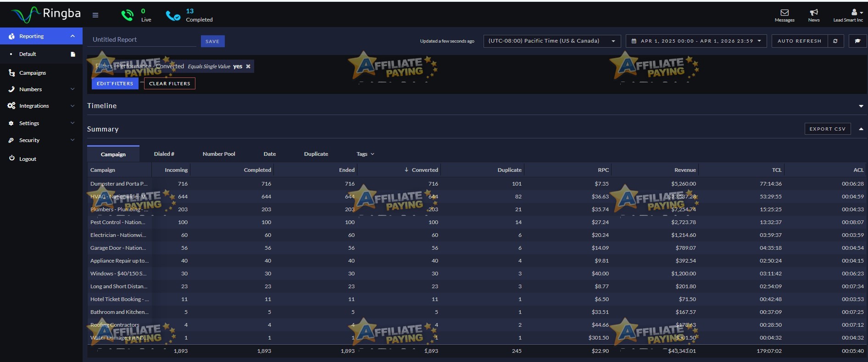
Task: Sort by the Revenue column header
Action: [685, 170]
